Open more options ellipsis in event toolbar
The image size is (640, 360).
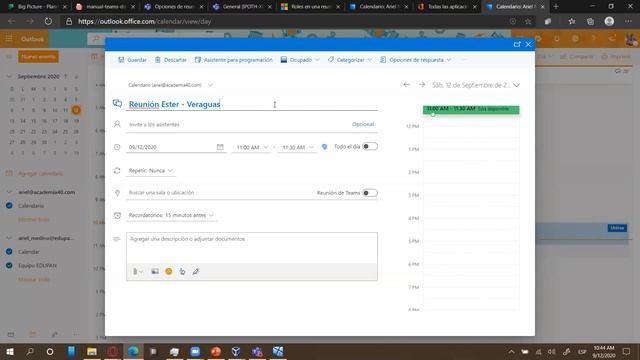pyautogui.click(x=464, y=60)
